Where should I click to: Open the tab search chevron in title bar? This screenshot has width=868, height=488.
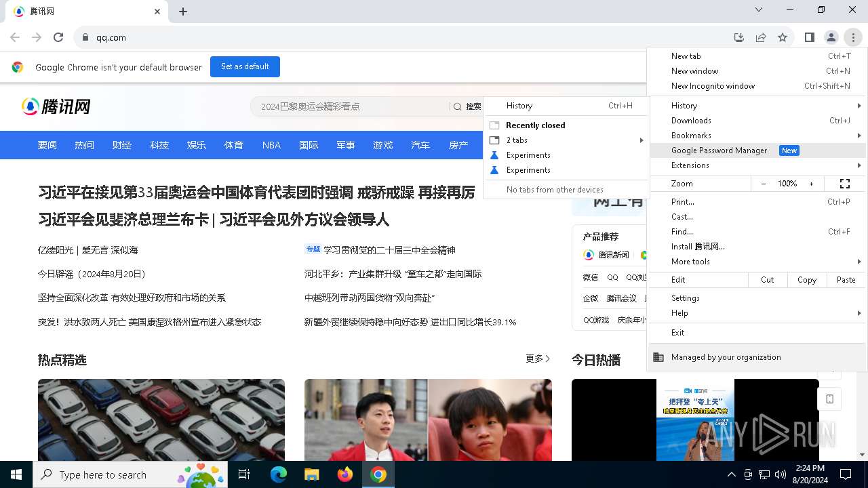pos(759,9)
